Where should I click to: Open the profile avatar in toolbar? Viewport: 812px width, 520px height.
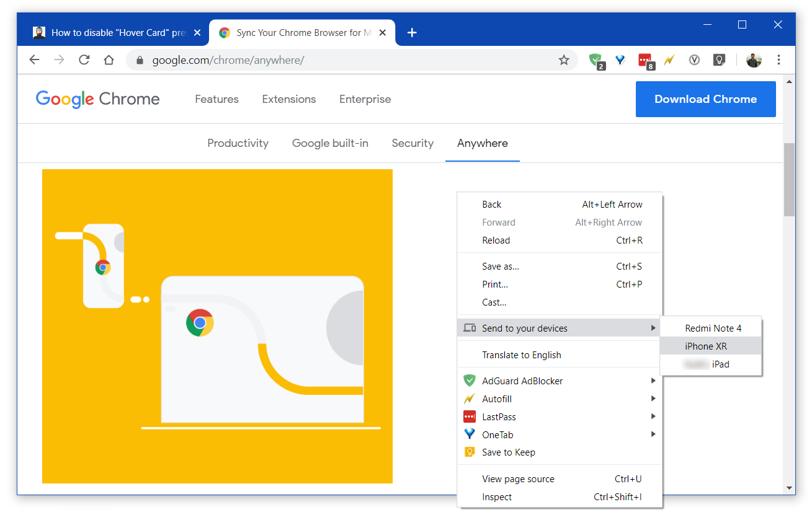point(754,60)
